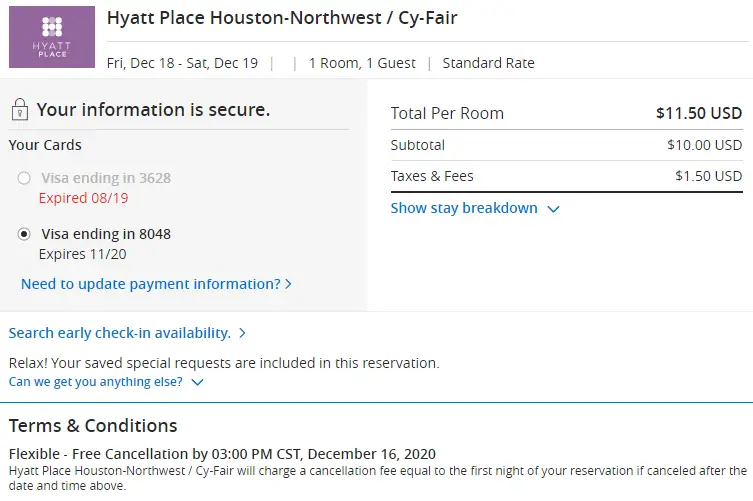This screenshot has width=753, height=501.
Task: Click the chevron next to Show stay breakdown
Action: 553,209
